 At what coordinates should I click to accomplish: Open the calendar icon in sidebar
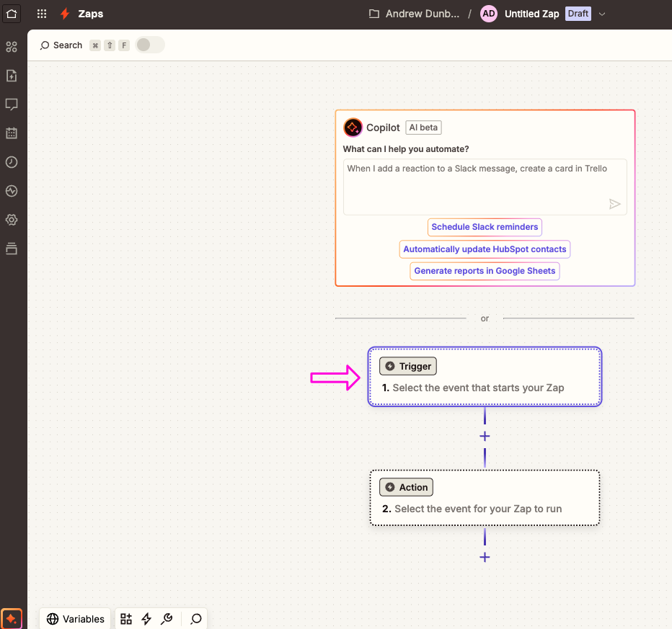[x=12, y=133]
